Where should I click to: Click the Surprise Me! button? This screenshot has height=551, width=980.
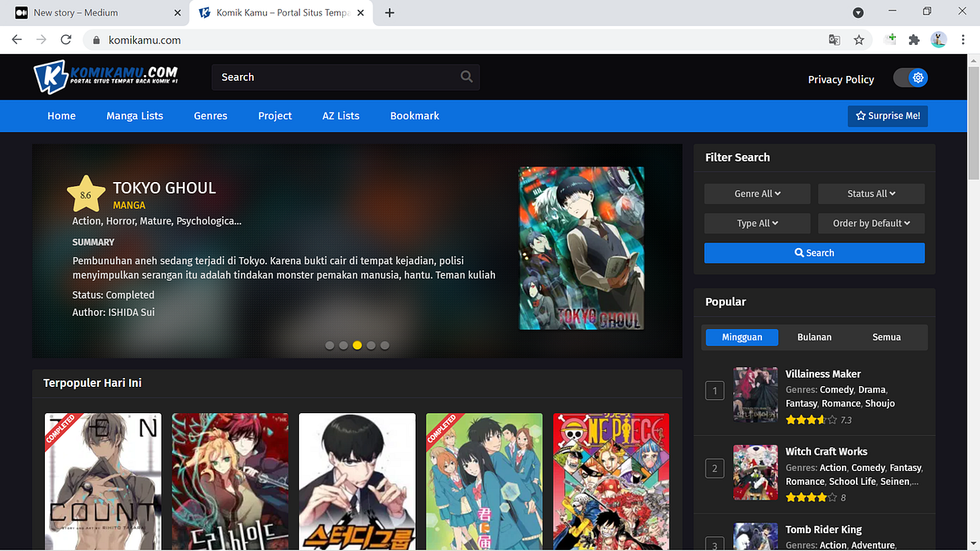click(888, 116)
